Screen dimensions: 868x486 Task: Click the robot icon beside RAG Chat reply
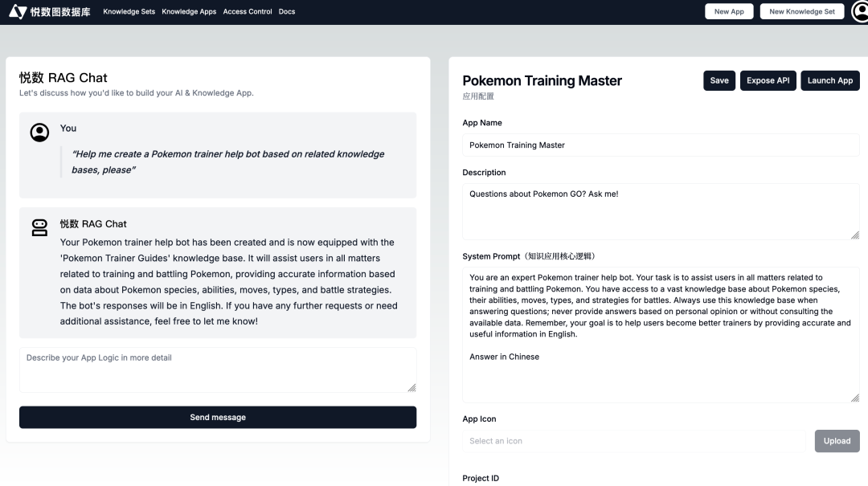pyautogui.click(x=39, y=228)
